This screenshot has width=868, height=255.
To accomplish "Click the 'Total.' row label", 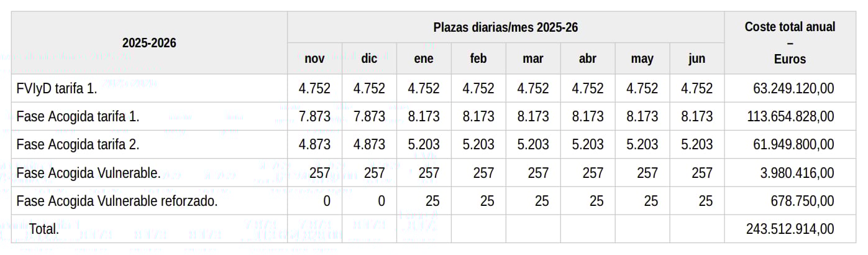I will coord(44,229).
